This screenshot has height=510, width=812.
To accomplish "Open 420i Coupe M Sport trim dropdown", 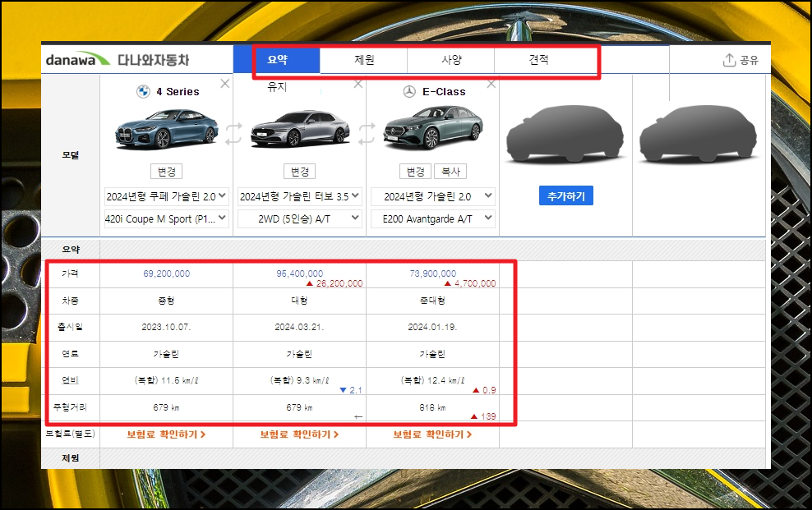I will (x=166, y=218).
